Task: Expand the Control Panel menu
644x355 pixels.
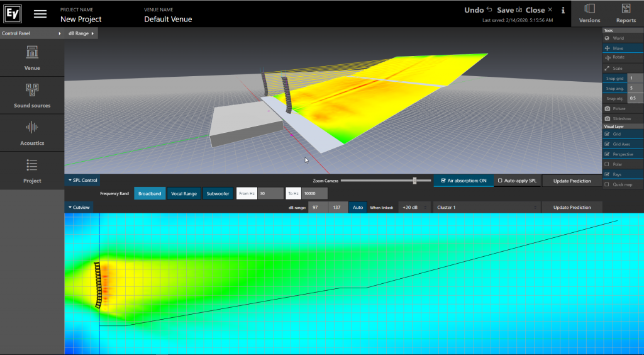Action: [x=31, y=33]
